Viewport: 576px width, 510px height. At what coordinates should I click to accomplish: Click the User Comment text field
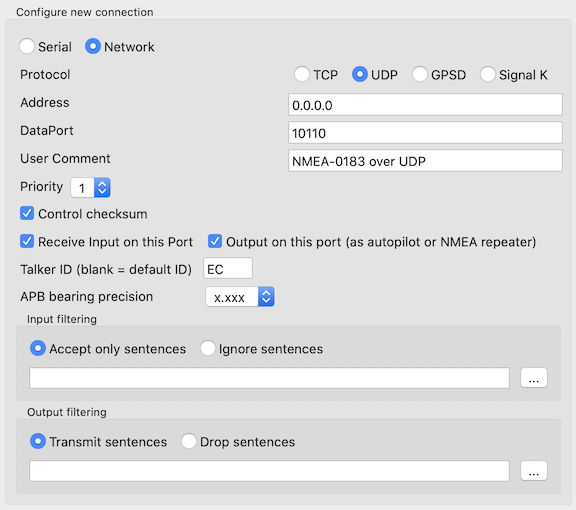point(425,161)
